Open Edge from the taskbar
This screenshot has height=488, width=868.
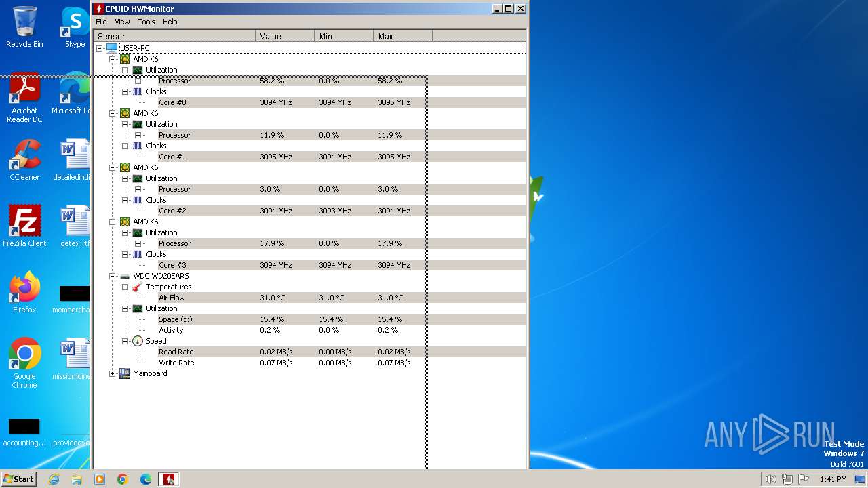[146, 479]
